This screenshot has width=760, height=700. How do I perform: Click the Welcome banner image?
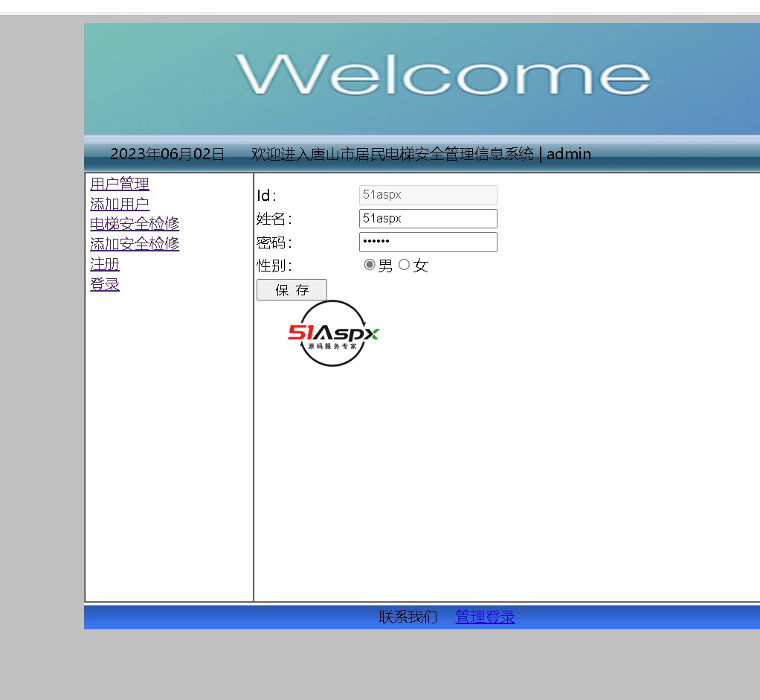point(422,79)
